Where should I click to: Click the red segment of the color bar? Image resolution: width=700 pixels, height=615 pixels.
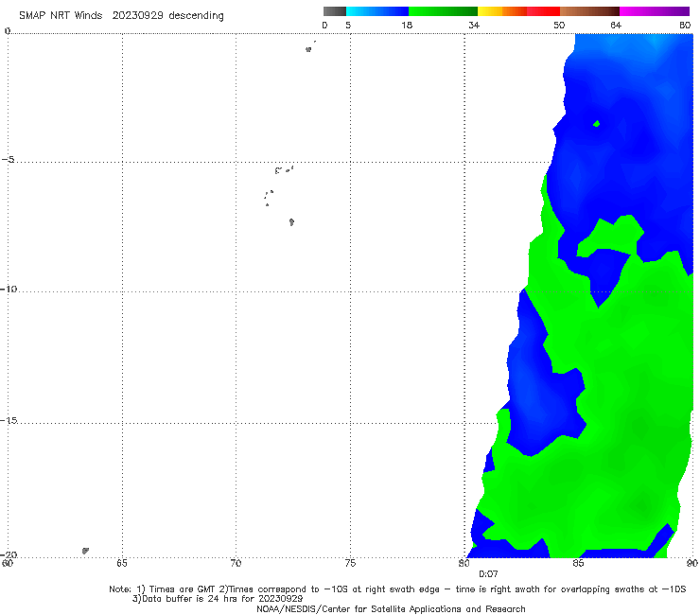click(x=543, y=11)
